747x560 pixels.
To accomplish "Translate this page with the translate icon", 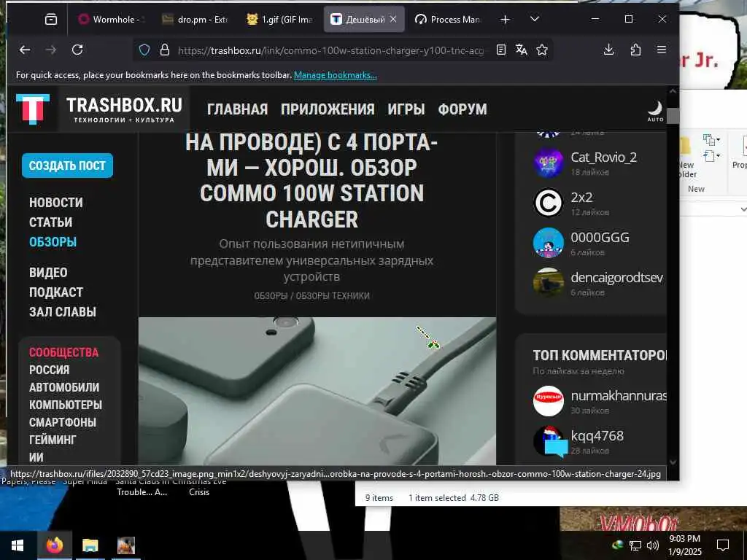I will point(521,50).
